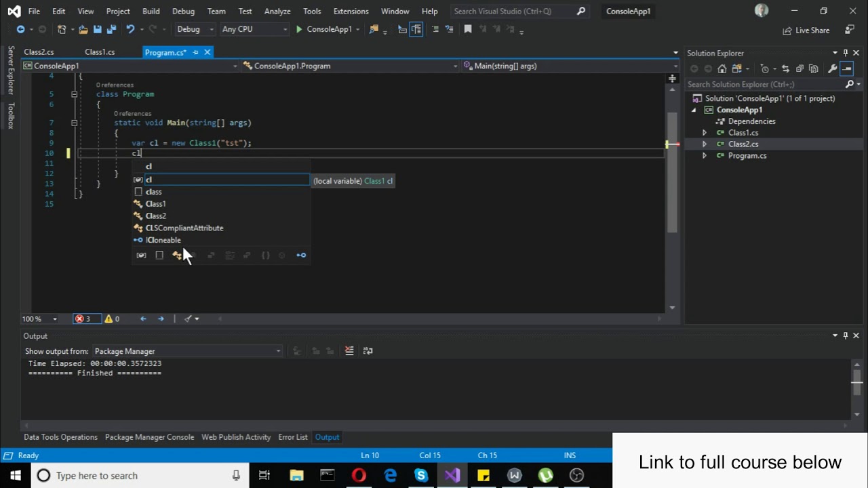Toggle the keywords filter in IntelliSense popup
The width and height of the screenshot is (868, 488).
(x=159, y=256)
